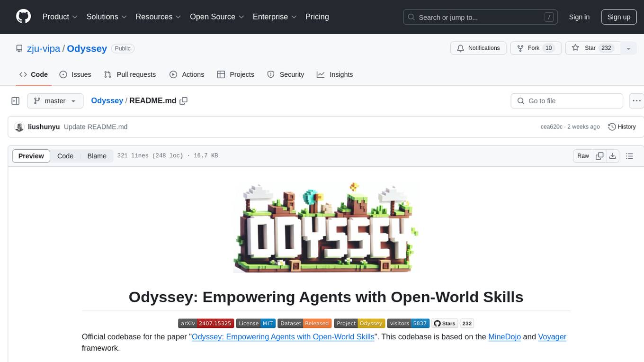
Task: Copy raw file contents
Action: (599, 156)
